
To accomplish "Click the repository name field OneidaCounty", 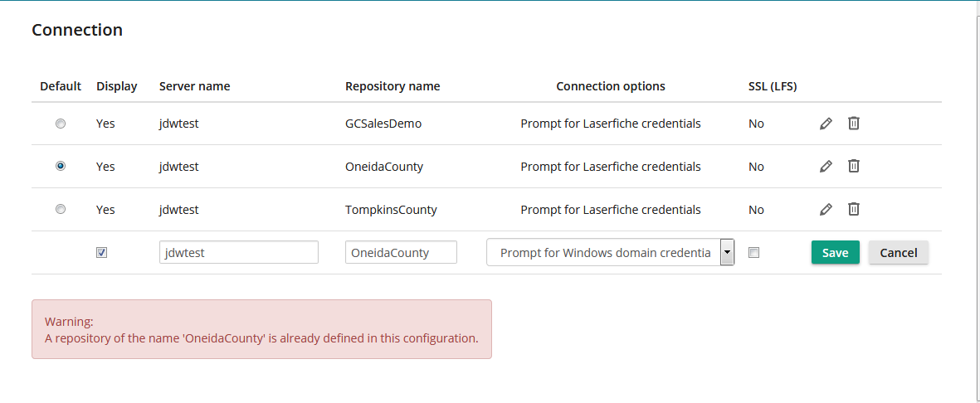I will [402, 252].
